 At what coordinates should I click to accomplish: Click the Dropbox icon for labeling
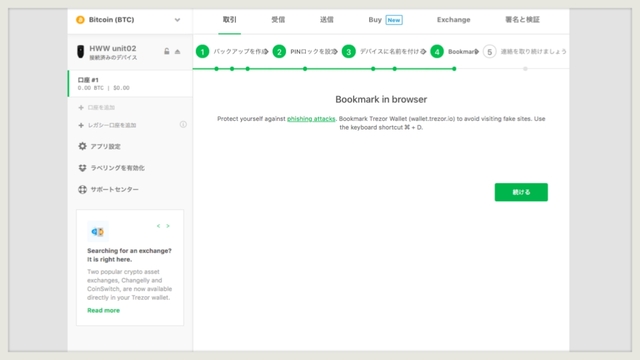[82, 168]
